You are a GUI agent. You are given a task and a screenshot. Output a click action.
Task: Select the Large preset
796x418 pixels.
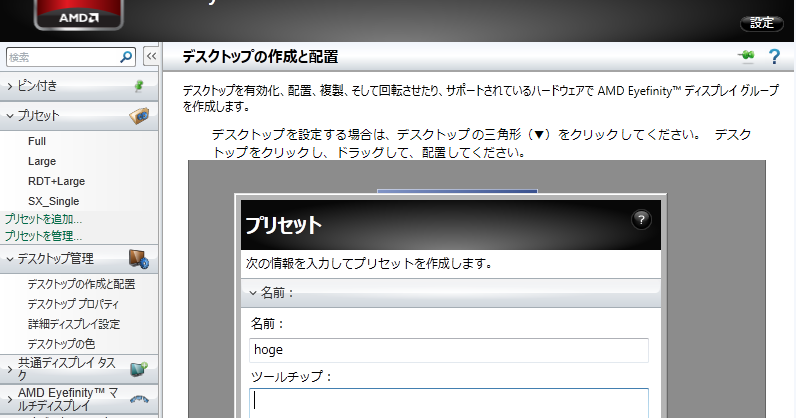point(42,161)
